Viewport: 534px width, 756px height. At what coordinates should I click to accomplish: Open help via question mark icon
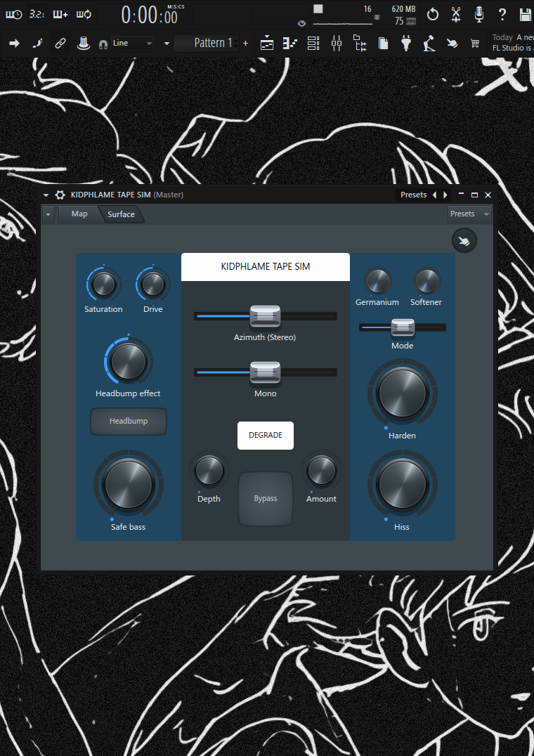(502, 15)
